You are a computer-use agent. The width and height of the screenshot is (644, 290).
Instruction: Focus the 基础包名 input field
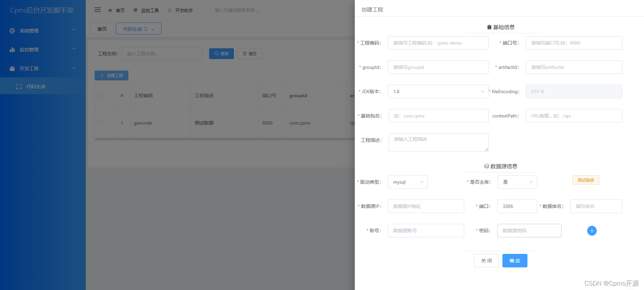point(438,116)
